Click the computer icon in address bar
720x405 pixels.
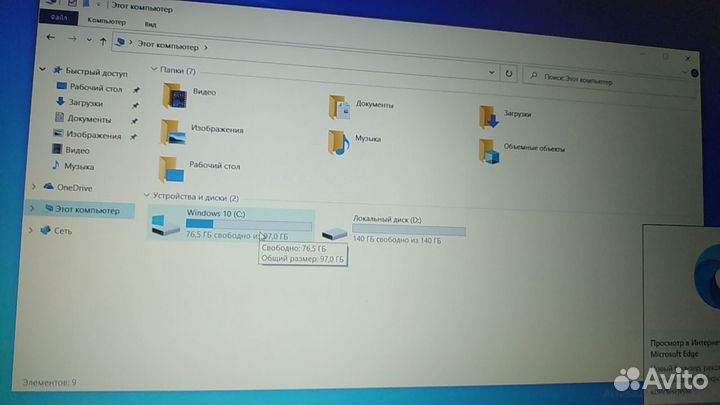[120, 42]
